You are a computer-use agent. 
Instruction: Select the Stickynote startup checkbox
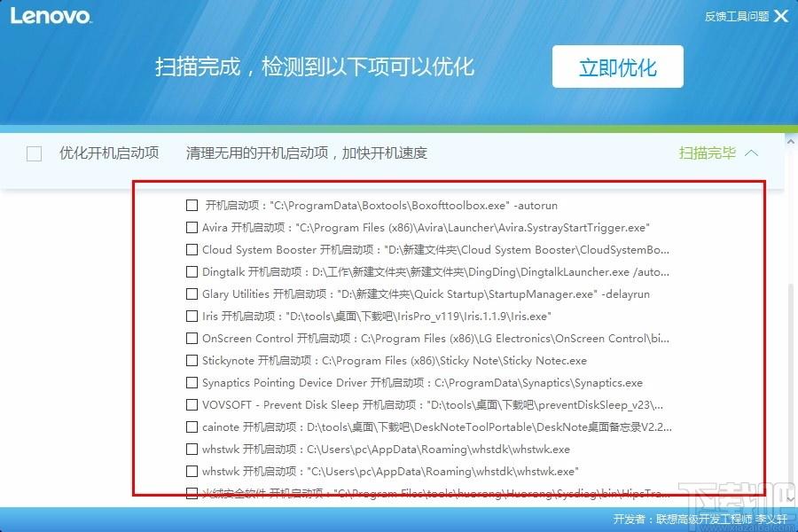[x=192, y=361]
